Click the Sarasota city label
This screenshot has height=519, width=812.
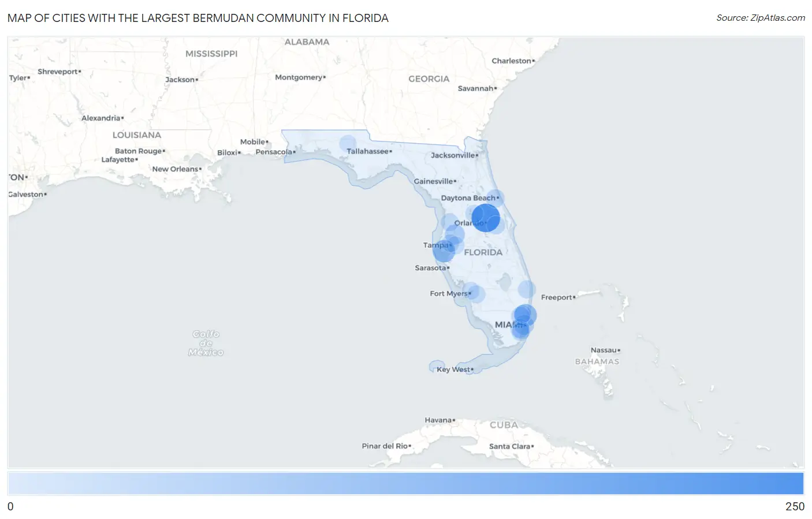[x=430, y=268]
